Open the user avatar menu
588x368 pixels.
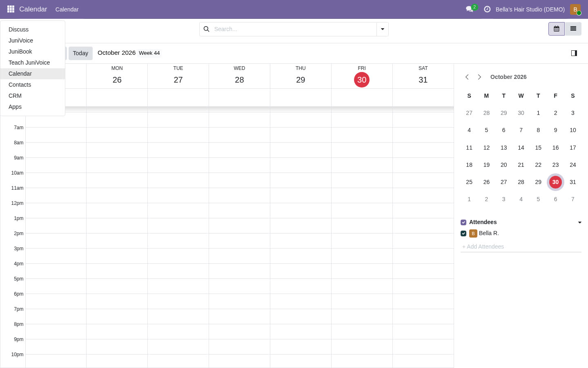tap(575, 9)
